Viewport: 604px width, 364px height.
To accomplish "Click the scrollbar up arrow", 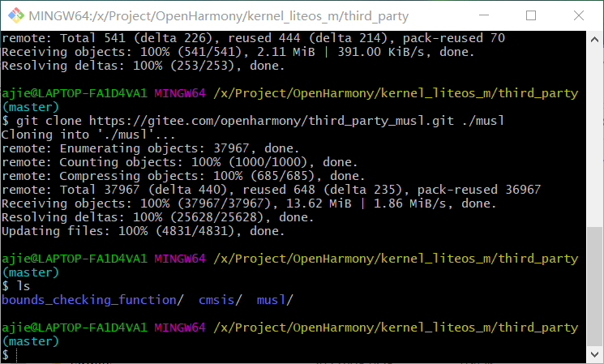I will tap(594, 40).
